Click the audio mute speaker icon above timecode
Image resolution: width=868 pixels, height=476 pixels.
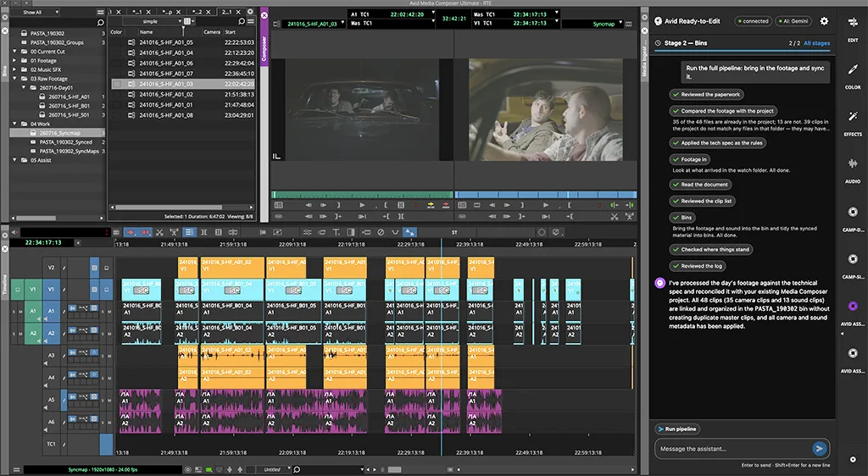coord(15,232)
